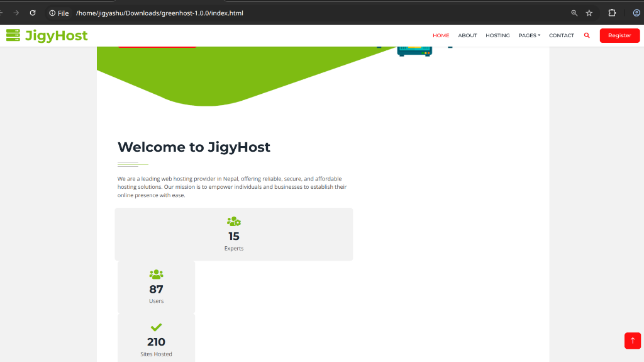This screenshot has height=362, width=644.
Task: Click the checkmark icon above 210
Action: (156, 327)
